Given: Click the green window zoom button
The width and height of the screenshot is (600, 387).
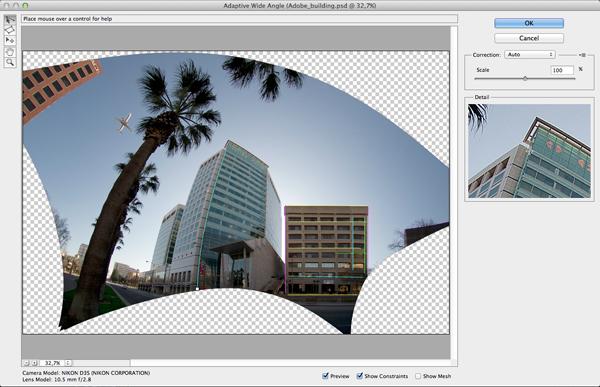Looking at the screenshot, I should (x=25, y=5).
